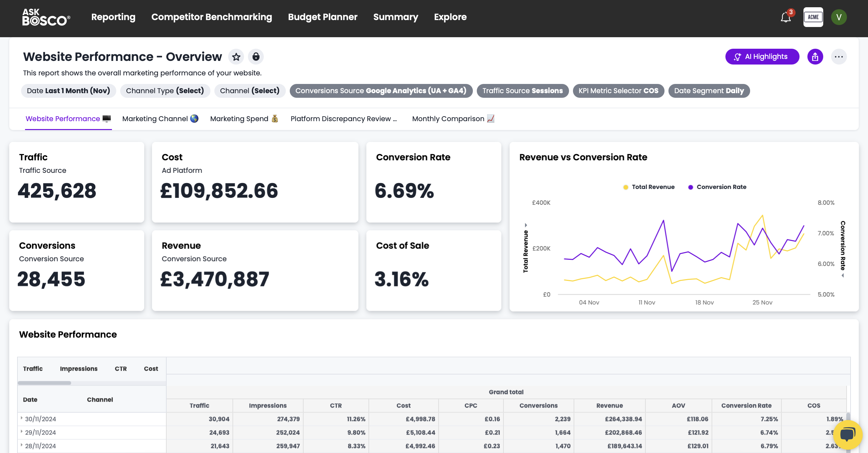Switch to the Marketing Channel tab
Screen dimensions: 868x453
pos(160,119)
